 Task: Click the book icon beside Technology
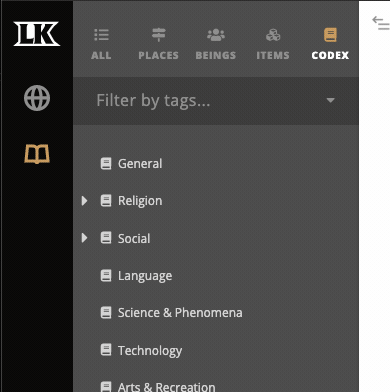[x=106, y=350]
